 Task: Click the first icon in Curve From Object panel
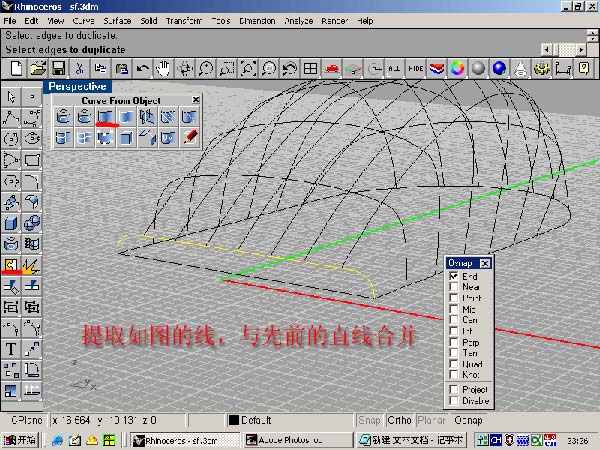click(63, 116)
